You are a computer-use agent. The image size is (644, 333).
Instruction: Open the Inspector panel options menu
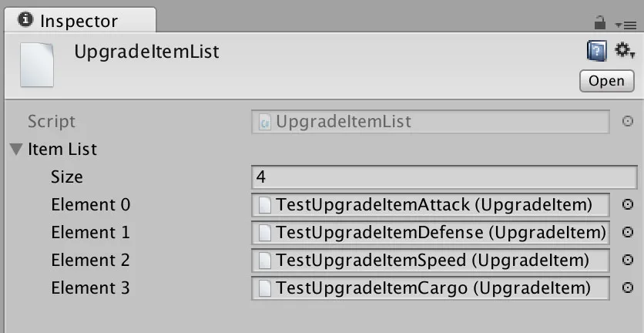coord(626,25)
